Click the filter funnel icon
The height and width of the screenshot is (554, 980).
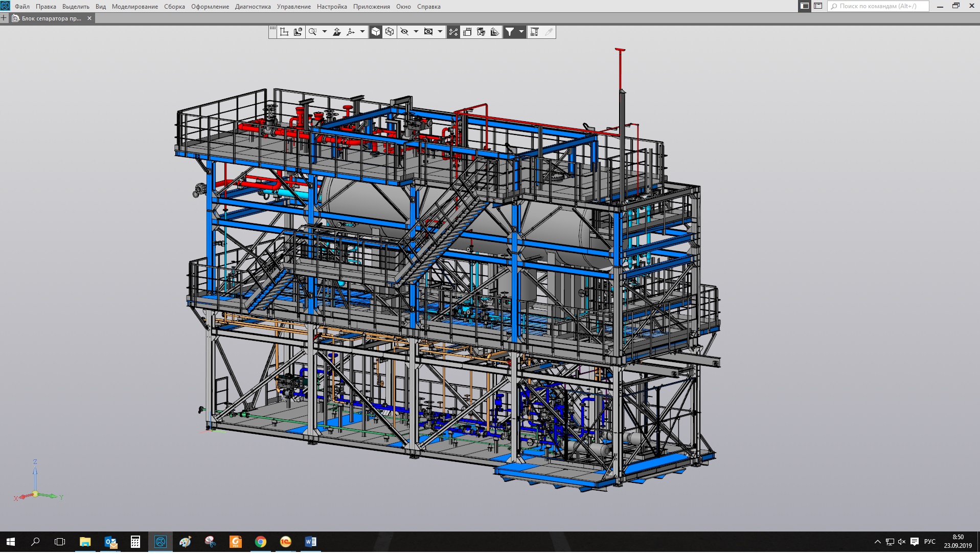510,32
